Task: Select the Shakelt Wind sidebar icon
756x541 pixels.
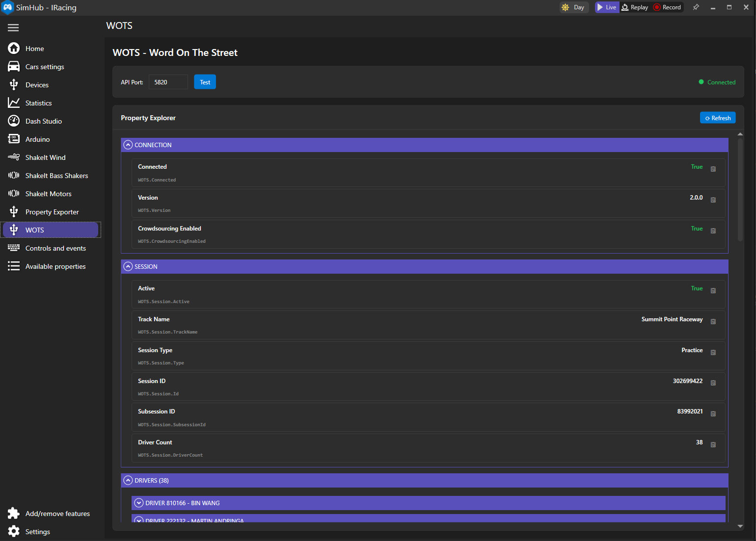Action: point(14,157)
